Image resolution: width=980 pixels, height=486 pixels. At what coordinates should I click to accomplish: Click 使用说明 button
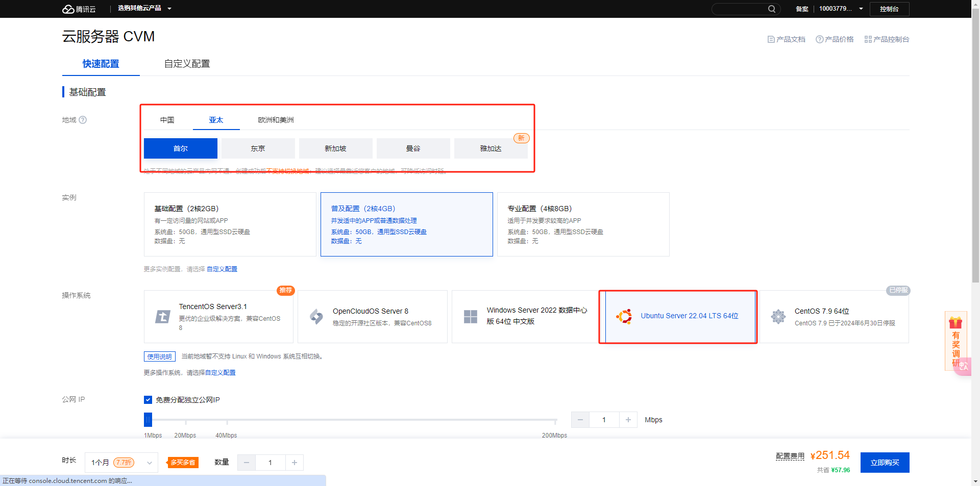click(x=160, y=356)
